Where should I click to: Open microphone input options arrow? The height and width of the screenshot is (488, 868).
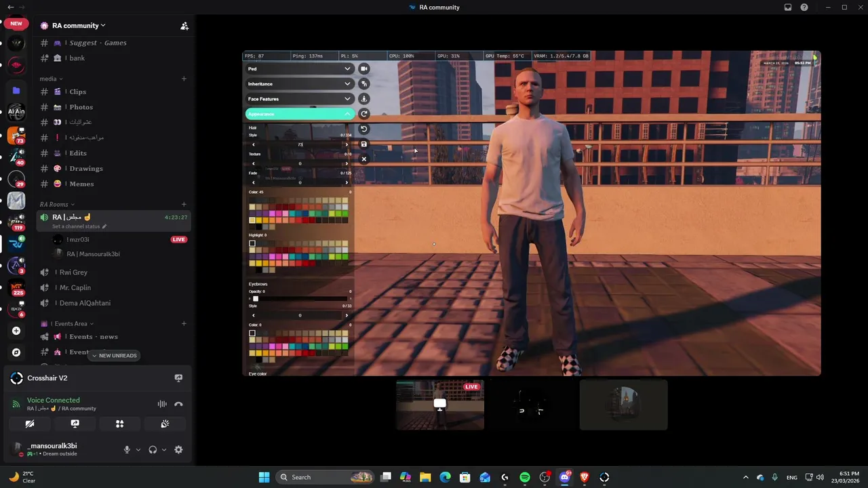pos(138,449)
